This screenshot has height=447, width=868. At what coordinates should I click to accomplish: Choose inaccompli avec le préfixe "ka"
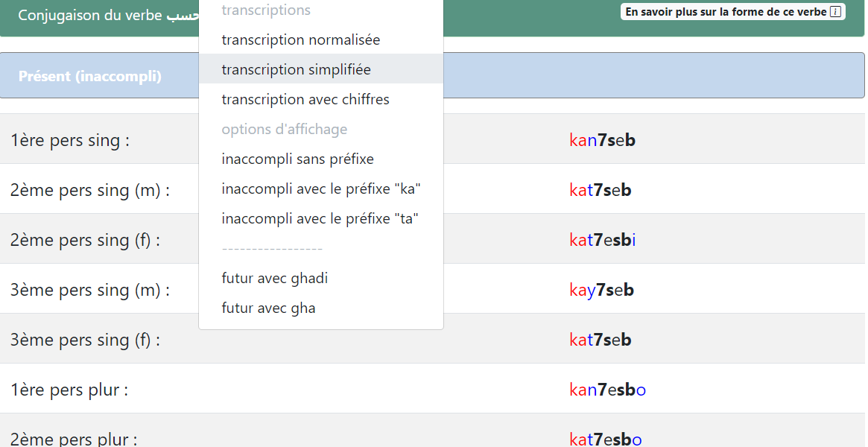[321, 188]
